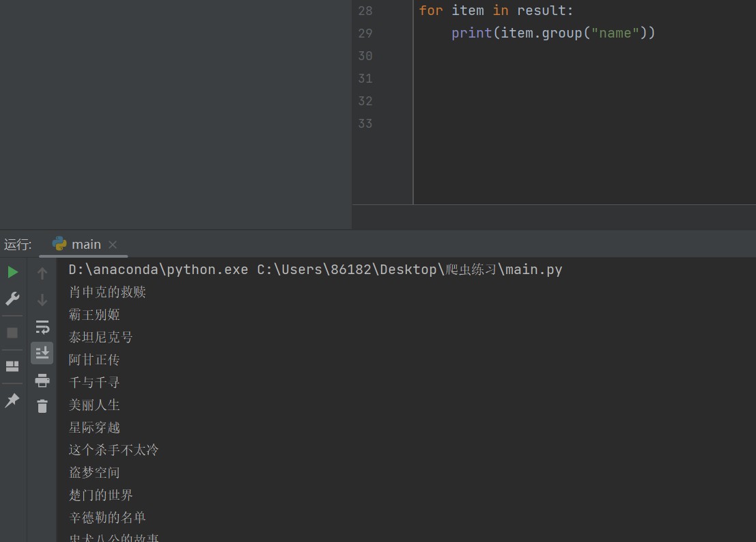Clear console with trash icon

(42, 406)
